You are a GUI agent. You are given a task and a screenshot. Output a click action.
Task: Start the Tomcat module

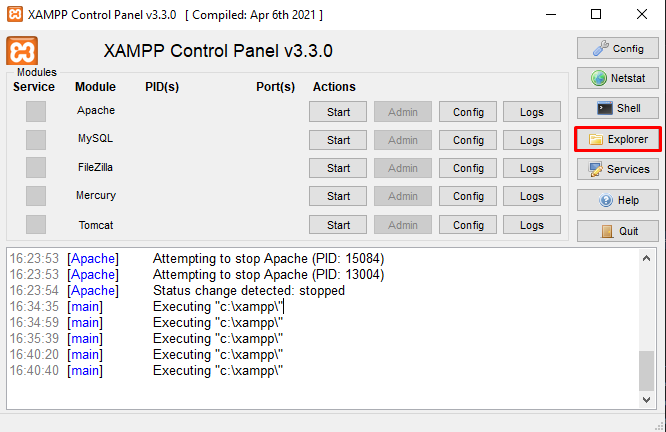[338, 225]
